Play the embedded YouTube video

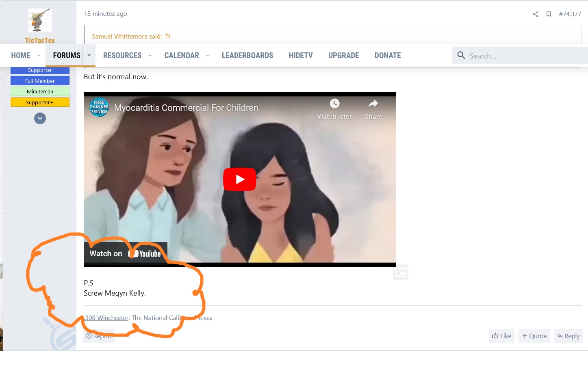tap(240, 179)
